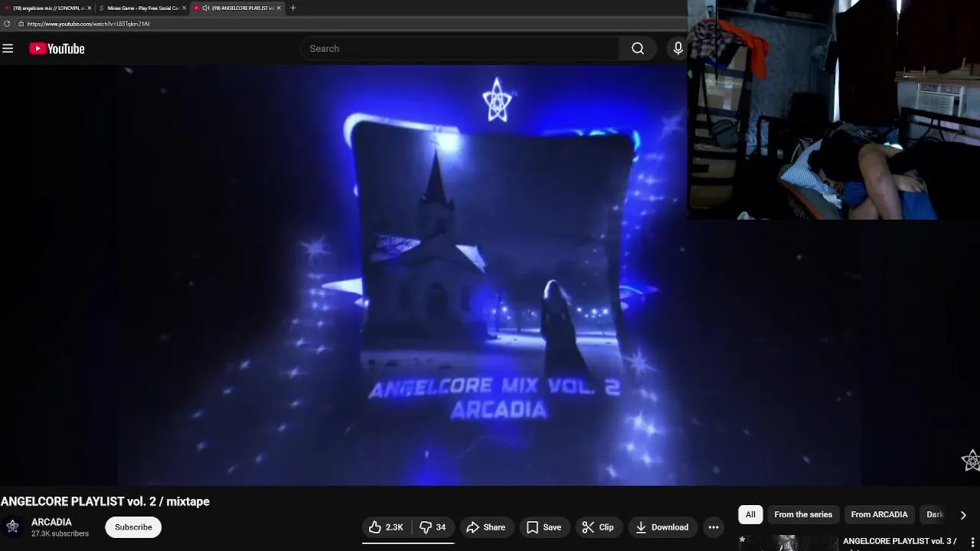Create a Clip of the video
This screenshot has width=980, height=551.
click(x=598, y=527)
